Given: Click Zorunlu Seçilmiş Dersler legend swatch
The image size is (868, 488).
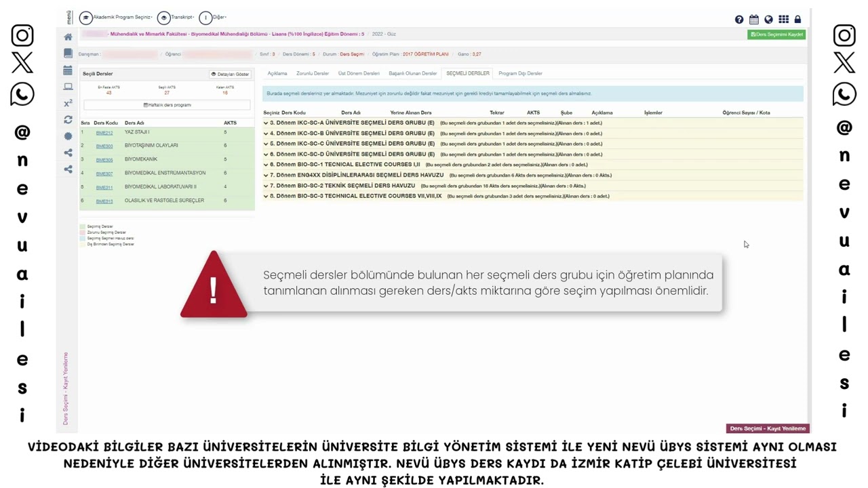Looking at the screenshot, I should pos(83,232).
